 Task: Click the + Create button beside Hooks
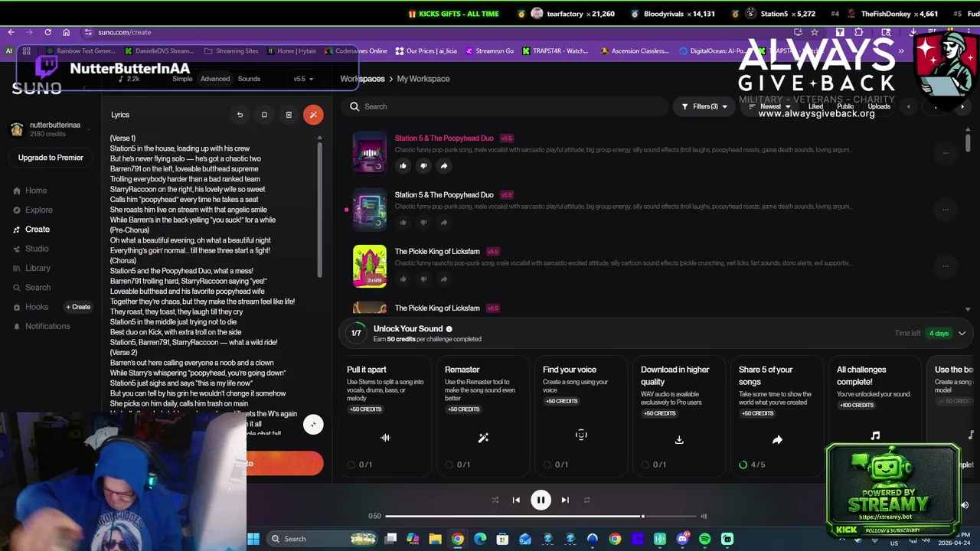coord(78,307)
